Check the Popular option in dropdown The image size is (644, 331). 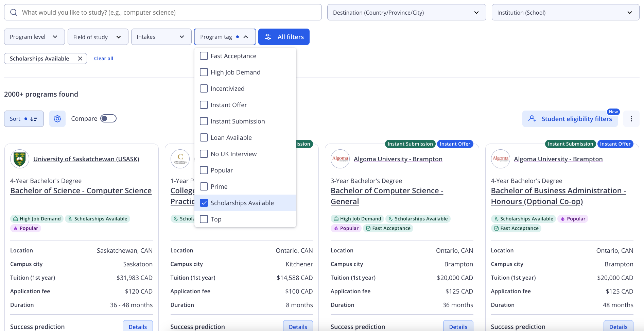click(204, 170)
